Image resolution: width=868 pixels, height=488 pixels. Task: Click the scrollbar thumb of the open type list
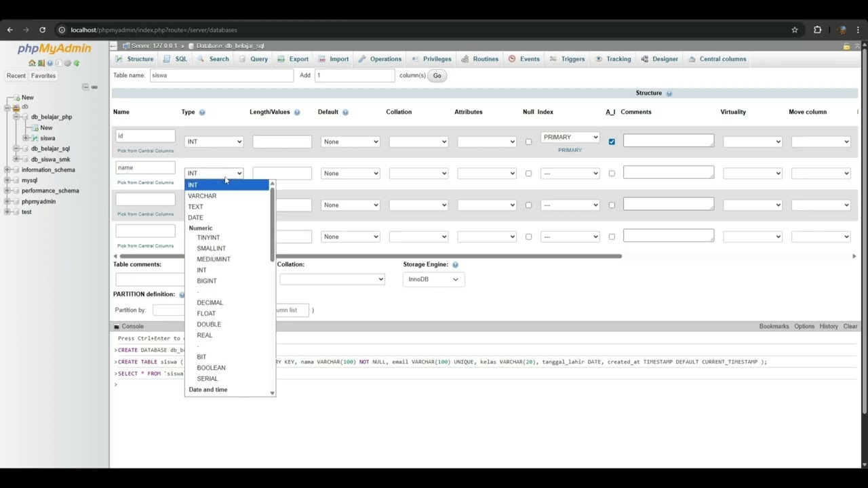pos(272,223)
